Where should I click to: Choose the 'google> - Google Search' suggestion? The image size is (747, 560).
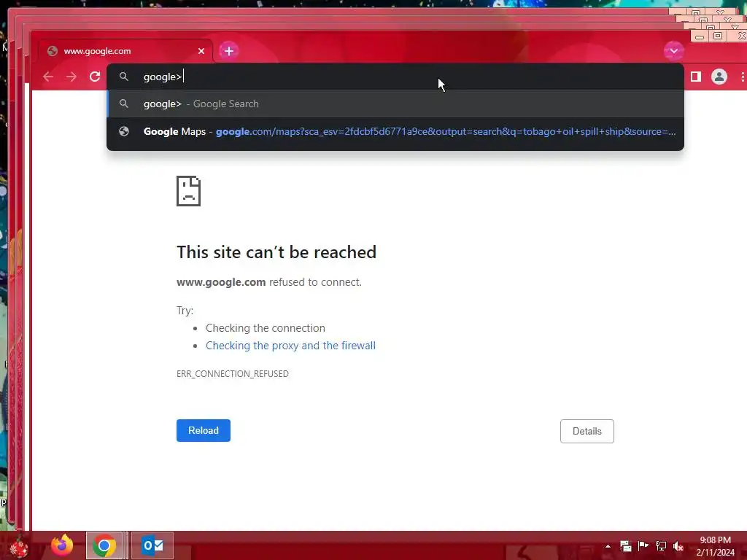395,104
